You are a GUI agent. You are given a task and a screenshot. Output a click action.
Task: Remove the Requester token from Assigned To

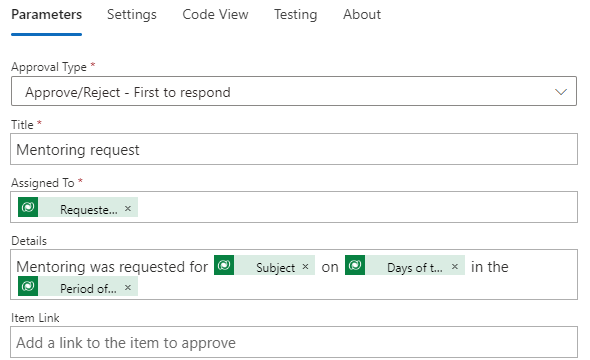128,208
